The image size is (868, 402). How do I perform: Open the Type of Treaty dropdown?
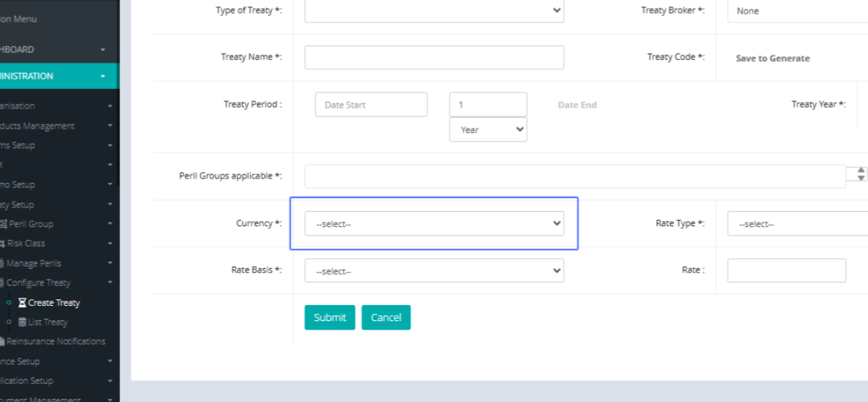[434, 10]
